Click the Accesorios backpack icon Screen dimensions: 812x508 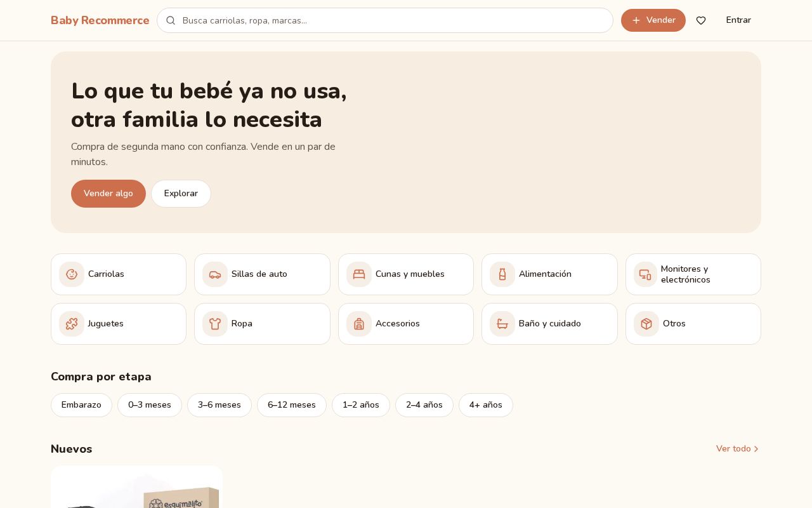(x=359, y=324)
